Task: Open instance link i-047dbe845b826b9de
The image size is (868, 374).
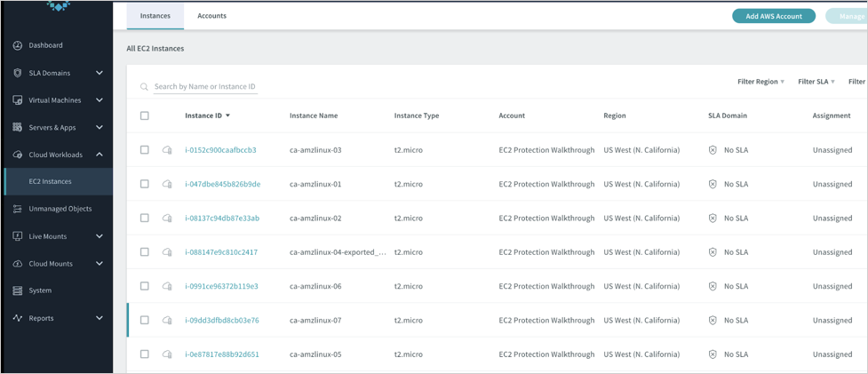Action: pos(222,184)
